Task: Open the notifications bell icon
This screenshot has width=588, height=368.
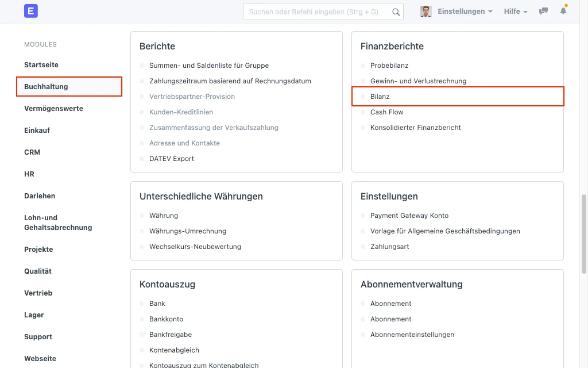Action: coord(563,11)
